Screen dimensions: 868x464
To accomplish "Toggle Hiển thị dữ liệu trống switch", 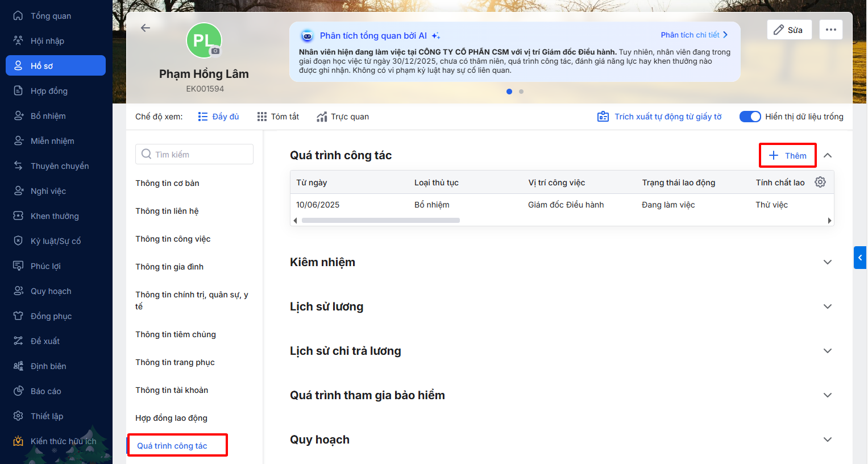I will pos(750,117).
